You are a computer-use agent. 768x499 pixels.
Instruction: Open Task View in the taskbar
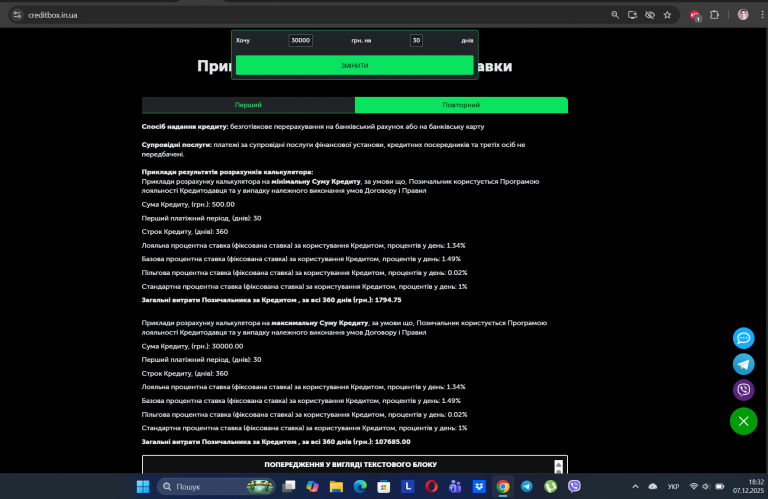point(289,486)
